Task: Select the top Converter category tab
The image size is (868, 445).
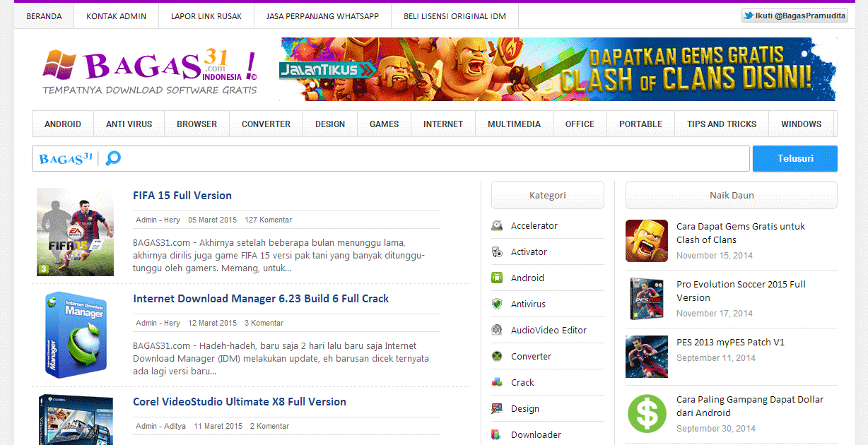Action: click(x=266, y=124)
